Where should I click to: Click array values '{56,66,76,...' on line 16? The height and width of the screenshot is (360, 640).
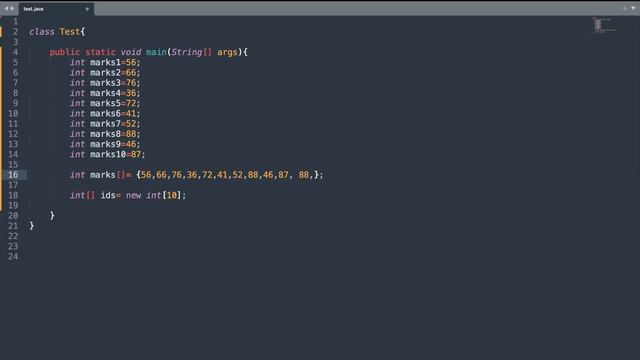coord(230,175)
